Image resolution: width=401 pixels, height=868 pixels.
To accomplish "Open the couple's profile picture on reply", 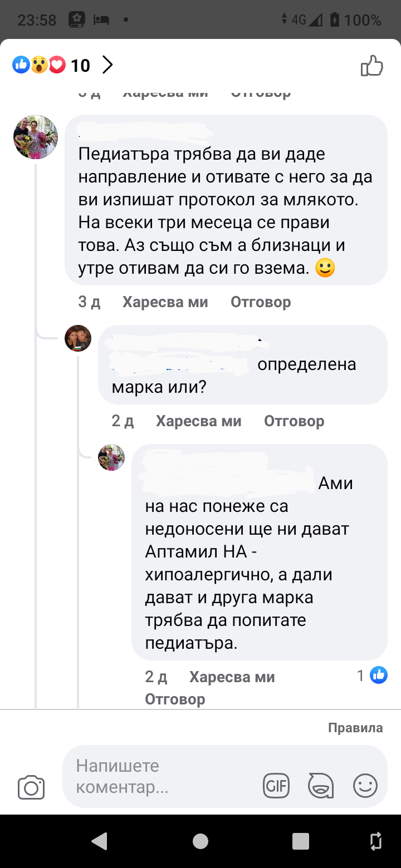I will (x=78, y=338).
